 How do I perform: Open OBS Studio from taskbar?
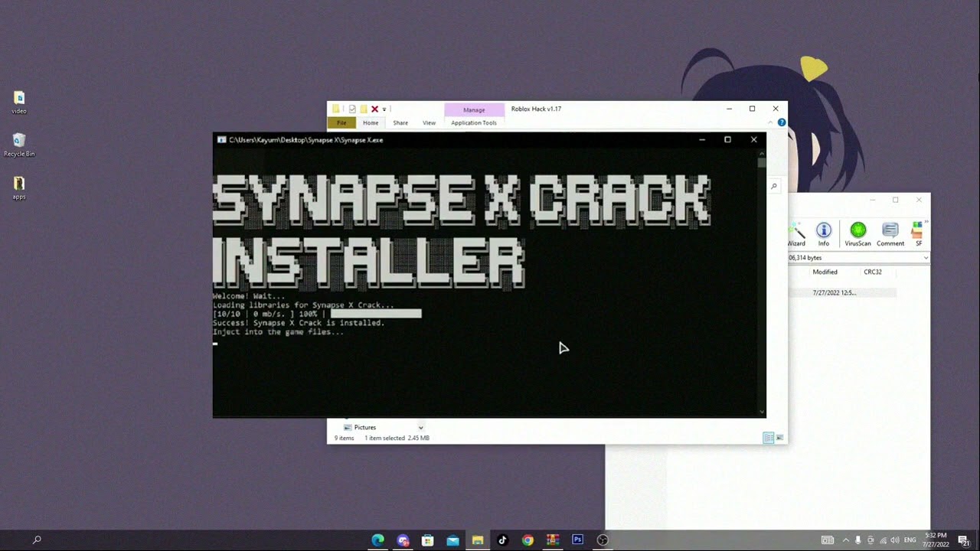(603, 540)
